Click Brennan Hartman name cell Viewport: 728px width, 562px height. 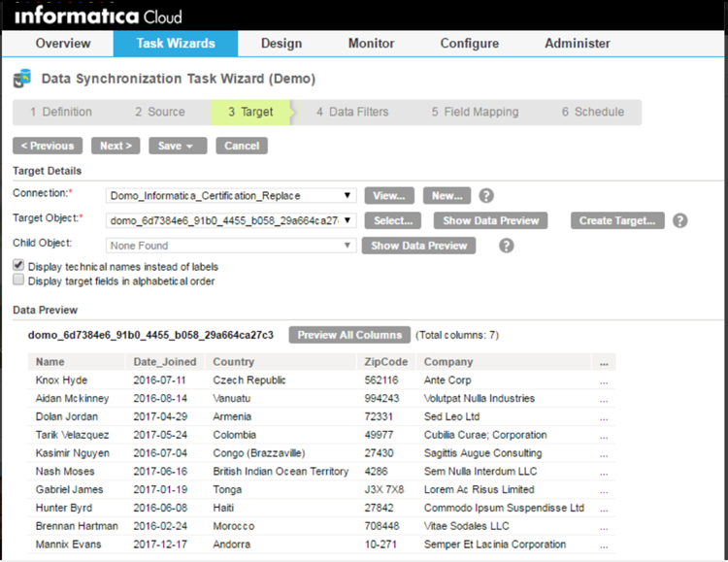77,526
